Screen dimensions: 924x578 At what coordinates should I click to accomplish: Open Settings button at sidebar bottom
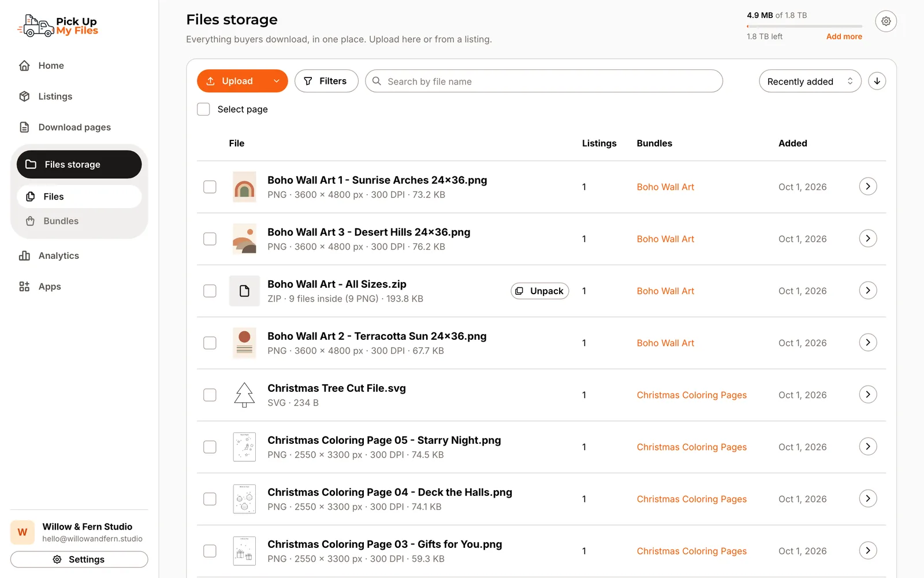(x=79, y=560)
